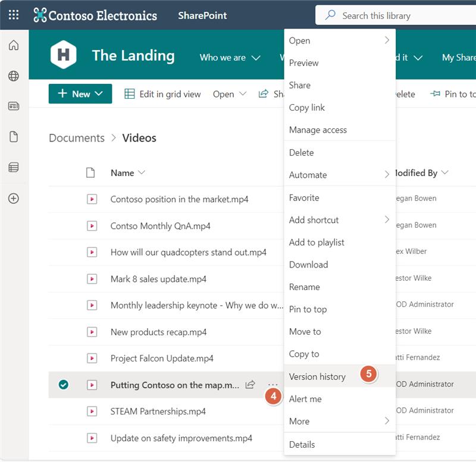Click video icon for Update on safety improvements
Viewport: 476px width, 462px height.
click(x=92, y=438)
